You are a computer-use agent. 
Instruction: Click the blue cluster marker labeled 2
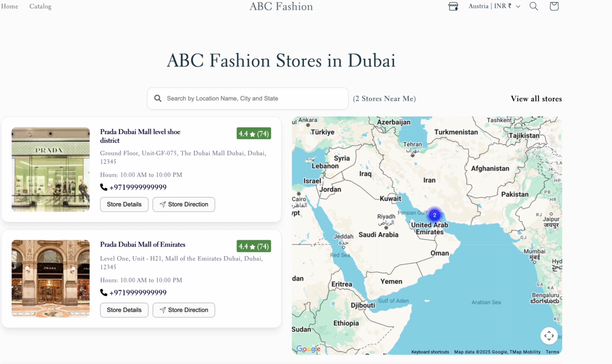coord(434,215)
